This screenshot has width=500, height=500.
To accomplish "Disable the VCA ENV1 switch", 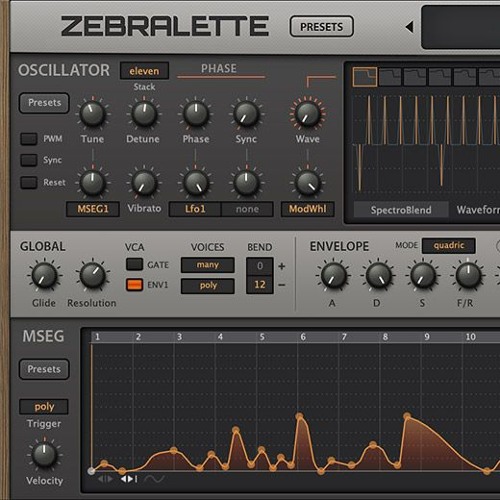I will (x=134, y=285).
